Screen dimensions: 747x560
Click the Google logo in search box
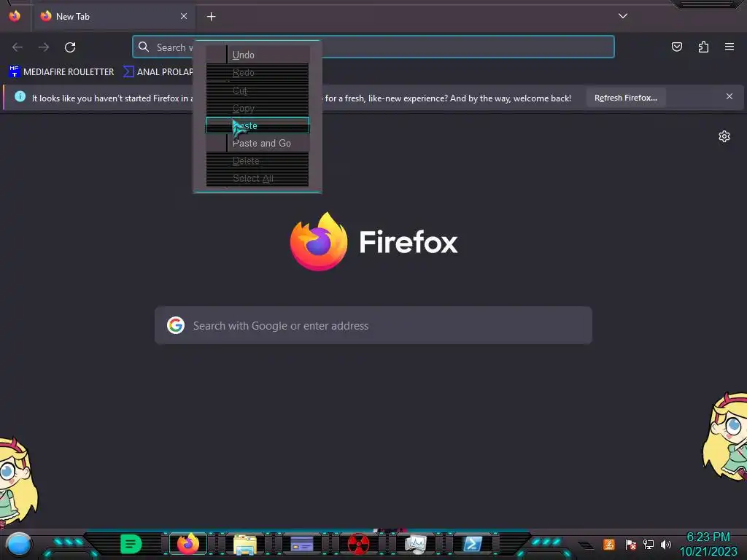176,326
